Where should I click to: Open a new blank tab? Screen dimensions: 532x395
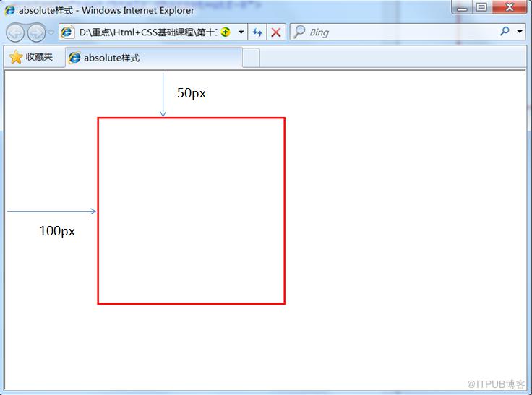(x=251, y=58)
